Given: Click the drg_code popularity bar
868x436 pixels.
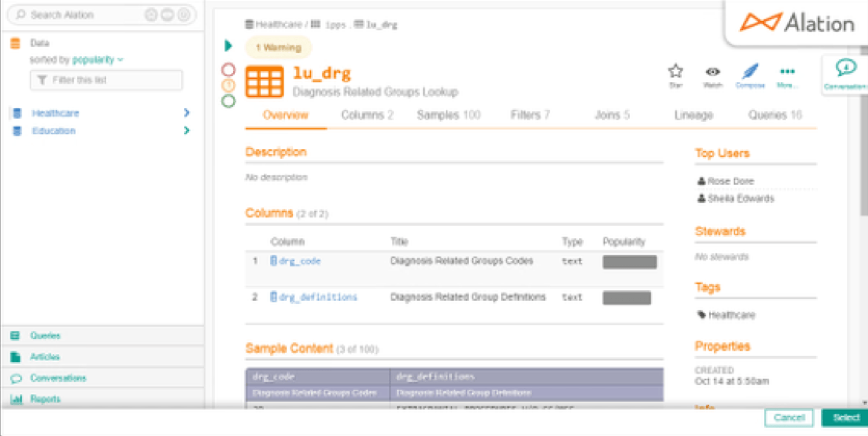Looking at the screenshot, I should (x=629, y=262).
